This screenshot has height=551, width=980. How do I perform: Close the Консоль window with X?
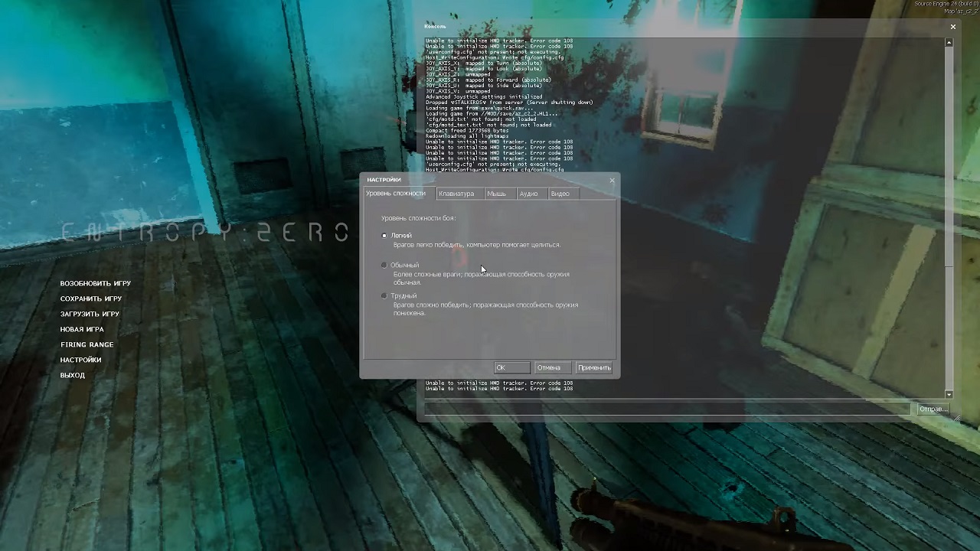[952, 27]
